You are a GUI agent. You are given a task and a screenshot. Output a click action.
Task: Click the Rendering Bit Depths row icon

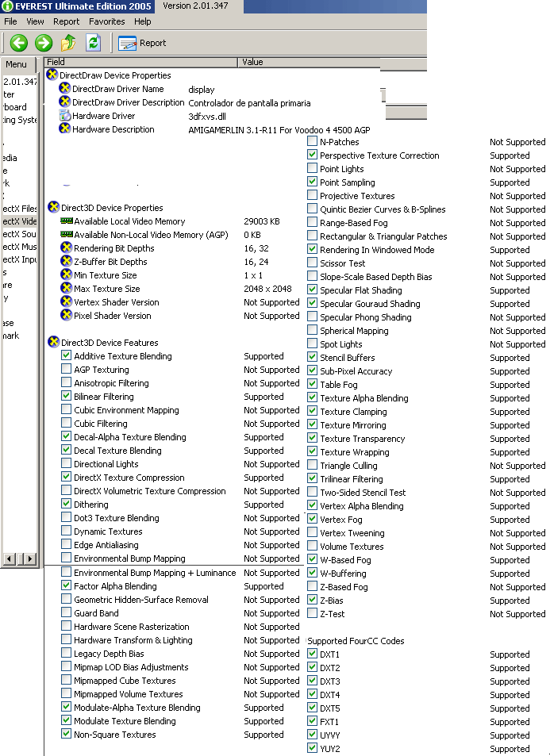[66, 248]
